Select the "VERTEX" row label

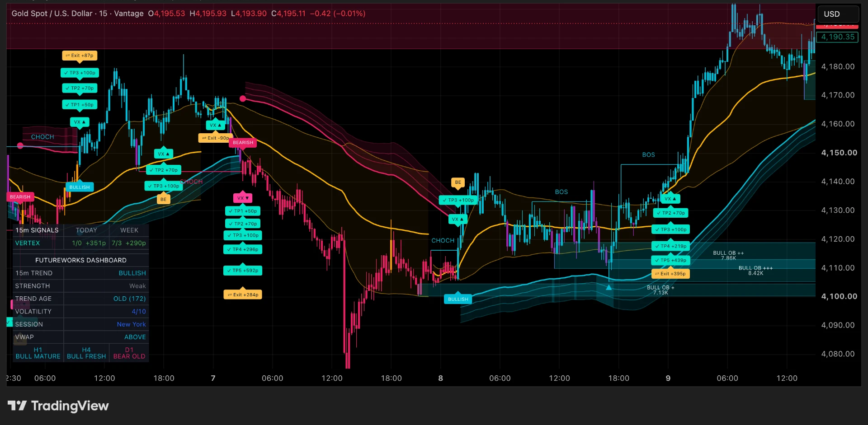[28, 243]
